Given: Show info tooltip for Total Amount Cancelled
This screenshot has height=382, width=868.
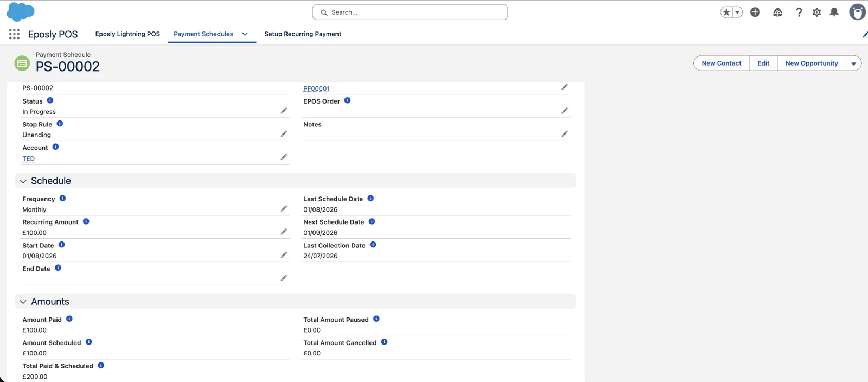Looking at the screenshot, I should [384, 342].
